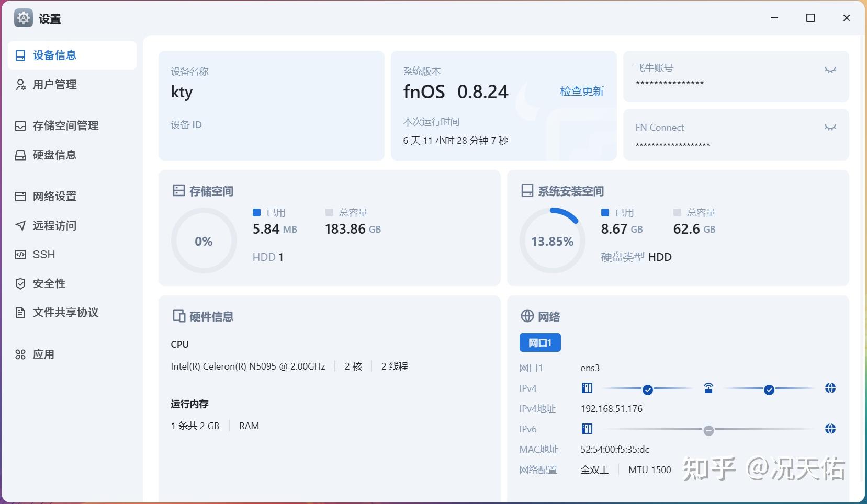867x504 pixels.
Task: Reveal the masked 飞牛账号 account name
Action: [x=830, y=70]
